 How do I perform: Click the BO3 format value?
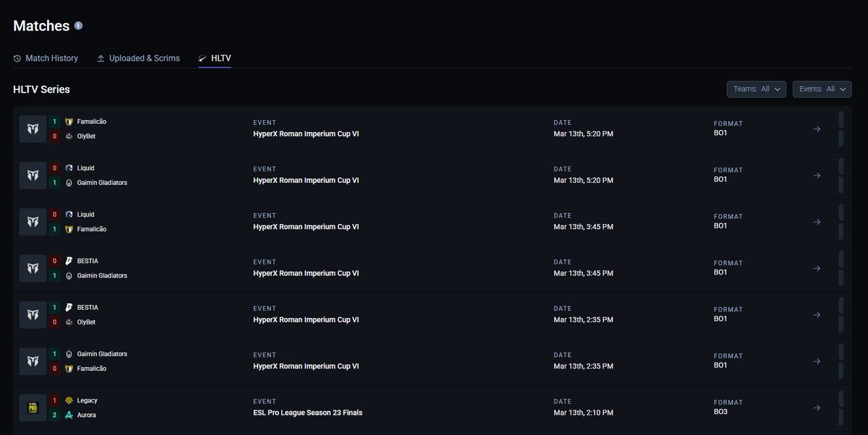[x=720, y=411]
